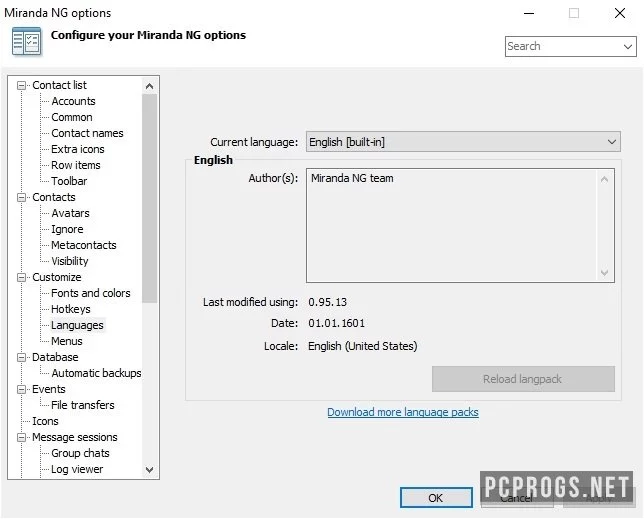Open the Ignore options page
Image resolution: width=644 pixels, height=519 pixels.
coord(67,229)
